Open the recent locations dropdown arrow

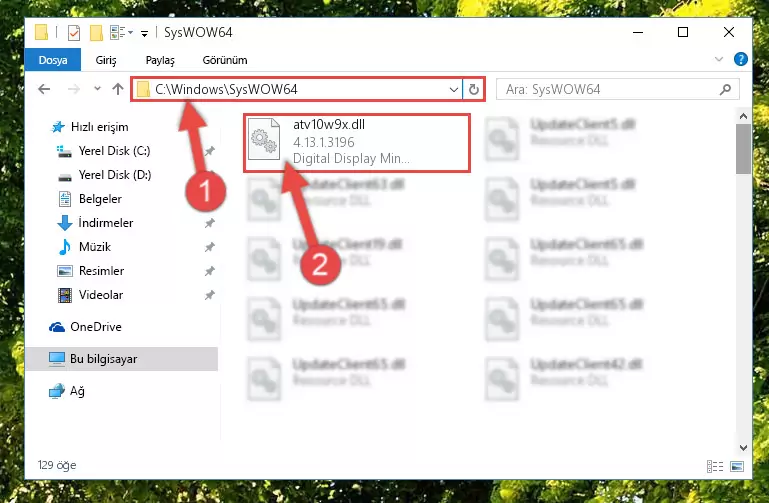(x=97, y=89)
